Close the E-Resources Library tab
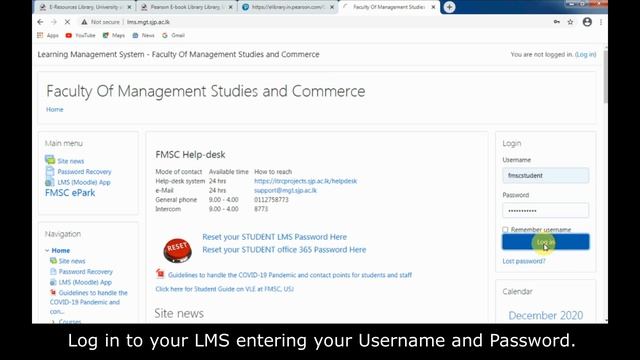The height and width of the screenshot is (360, 640). click(129, 7)
